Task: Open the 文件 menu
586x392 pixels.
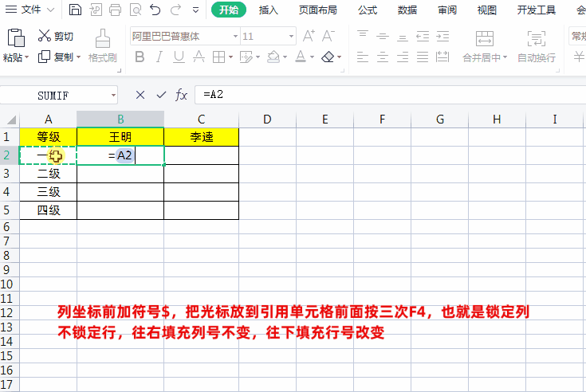Action: [30, 10]
